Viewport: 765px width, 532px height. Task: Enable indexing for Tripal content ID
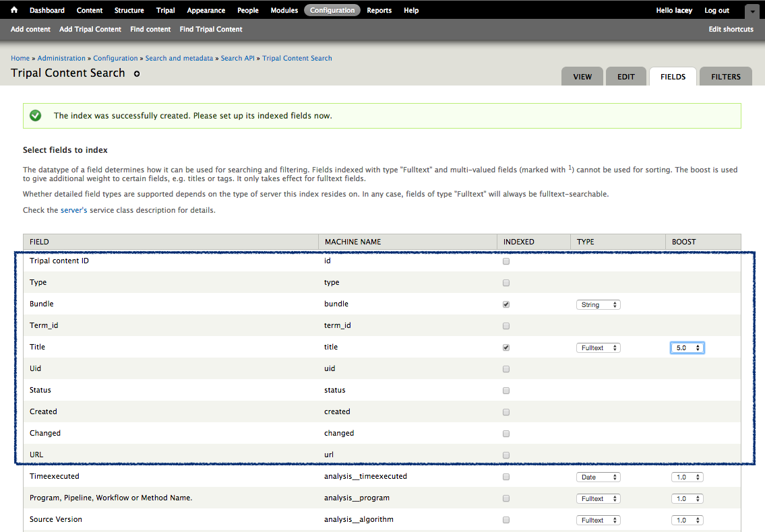coord(506,261)
